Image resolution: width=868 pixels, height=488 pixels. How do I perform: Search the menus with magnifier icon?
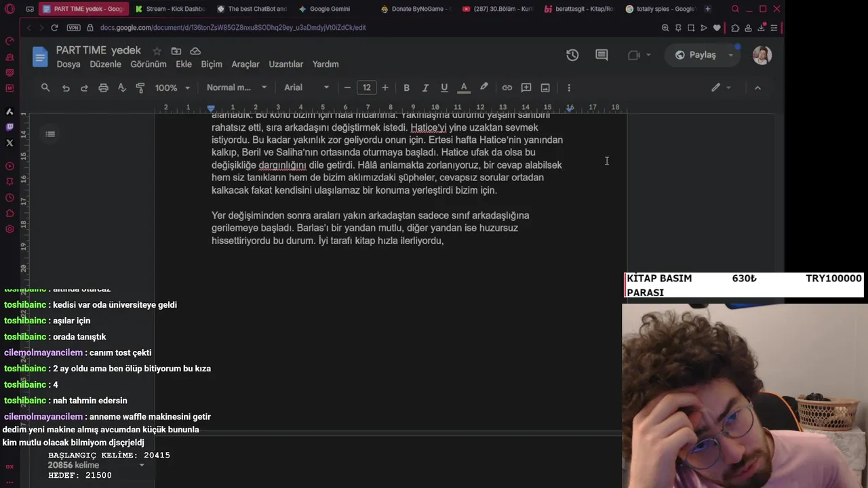pyautogui.click(x=45, y=87)
